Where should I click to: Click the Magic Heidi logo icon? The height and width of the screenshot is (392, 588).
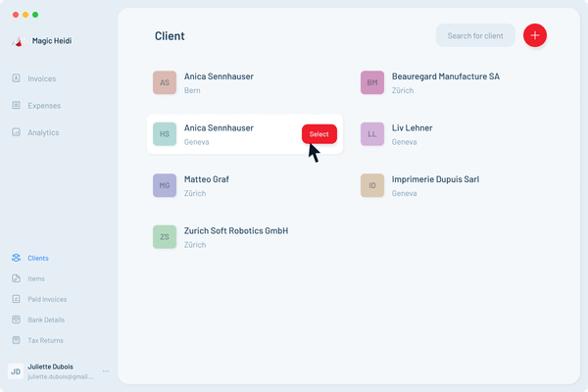[x=19, y=41]
